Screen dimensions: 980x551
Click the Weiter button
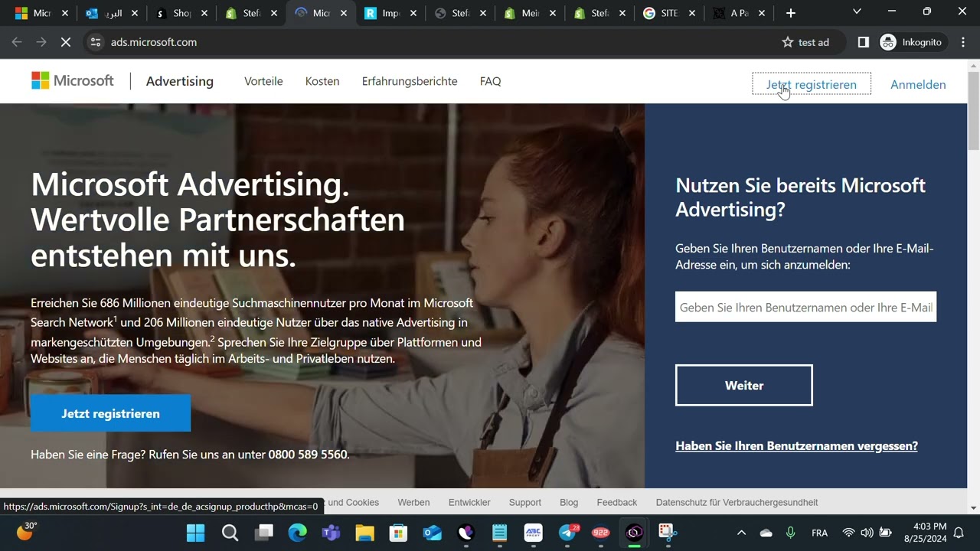pos(744,385)
